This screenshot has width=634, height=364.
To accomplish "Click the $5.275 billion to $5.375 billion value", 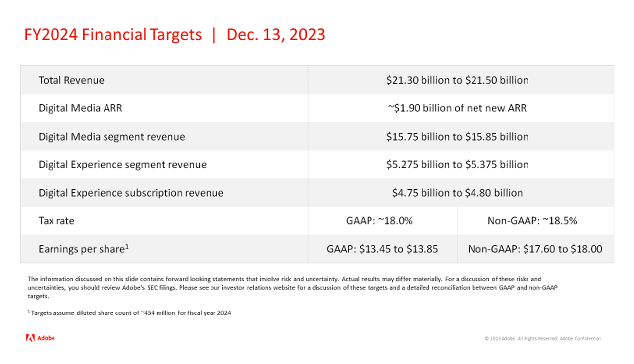I will 457,165.
